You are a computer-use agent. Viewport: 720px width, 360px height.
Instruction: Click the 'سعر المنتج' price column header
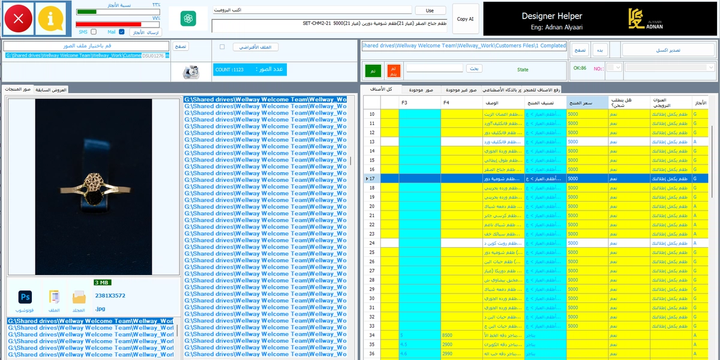pyautogui.click(x=588, y=102)
